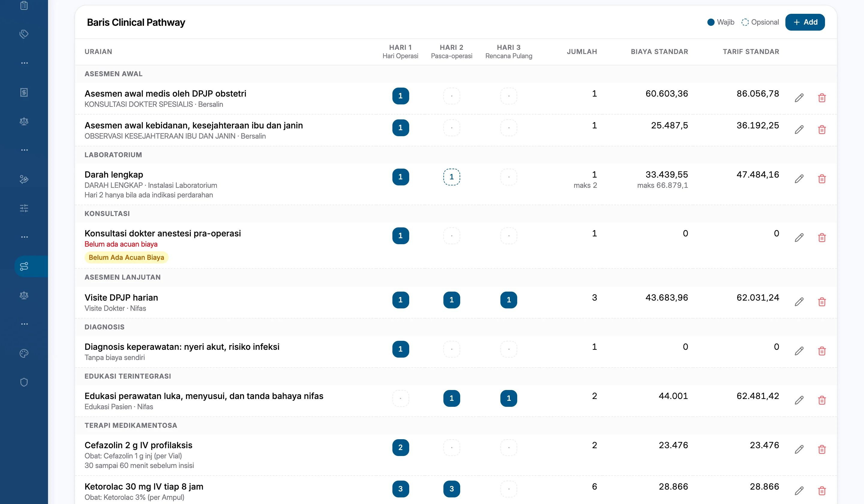Viewport: 864px width, 504px height.
Task: Edit the Edukasi perawatan luka row
Action: tap(799, 400)
